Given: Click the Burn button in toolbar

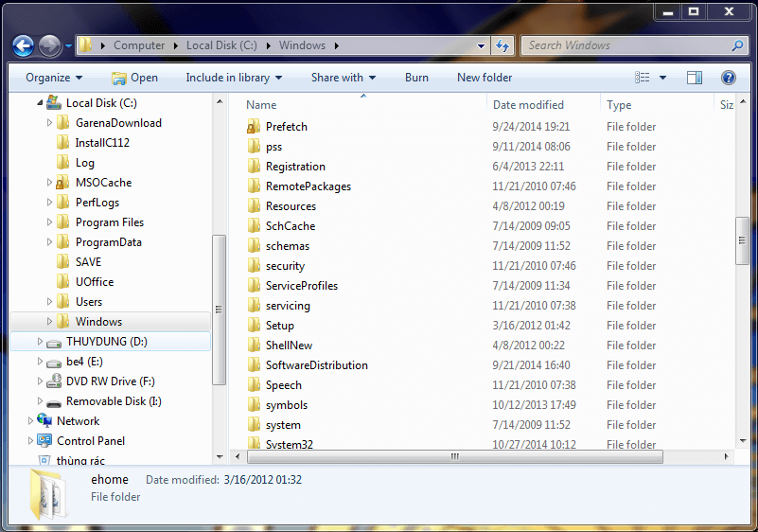Looking at the screenshot, I should point(416,78).
